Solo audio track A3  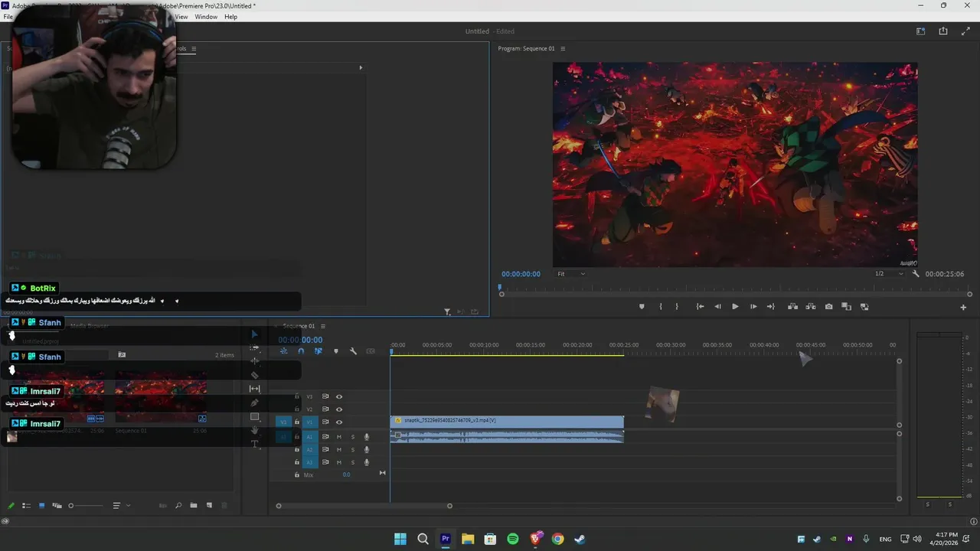point(353,462)
